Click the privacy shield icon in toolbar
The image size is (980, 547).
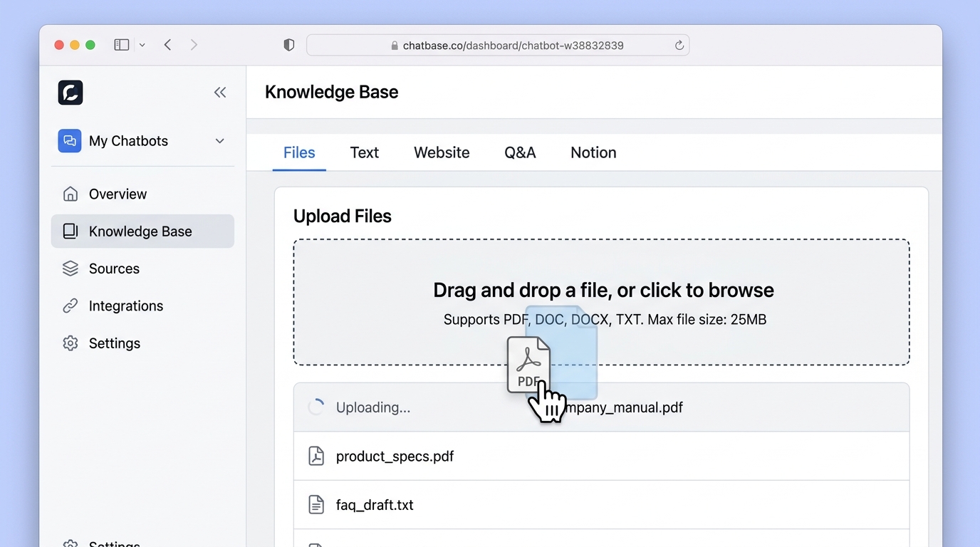coord(288,46)
